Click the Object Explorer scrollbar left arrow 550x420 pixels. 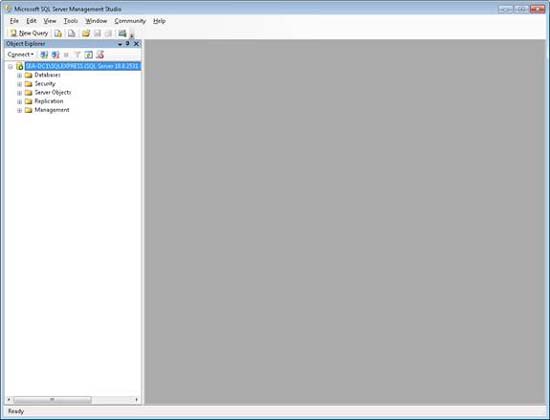pos(9,400)
